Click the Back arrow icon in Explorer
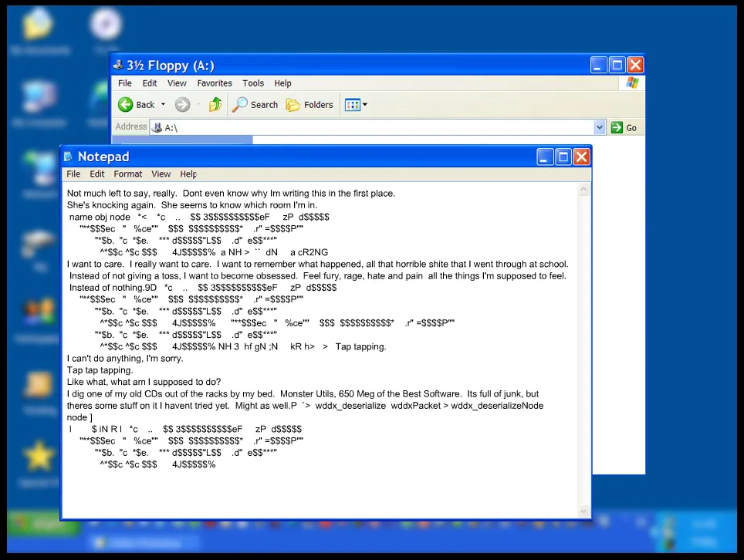This screenshot has width=744, height=560. [126, 105]
